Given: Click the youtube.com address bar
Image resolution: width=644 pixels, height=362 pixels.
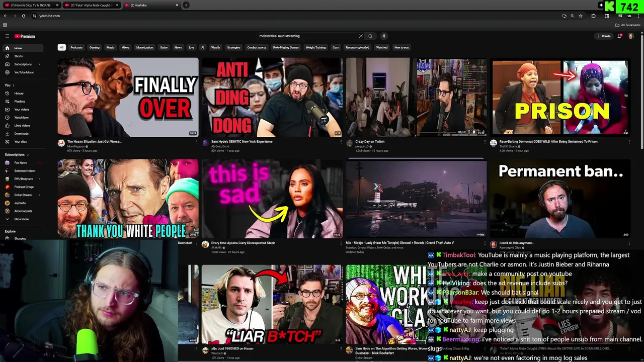Looking at the screenshot, I should (297, 16).
